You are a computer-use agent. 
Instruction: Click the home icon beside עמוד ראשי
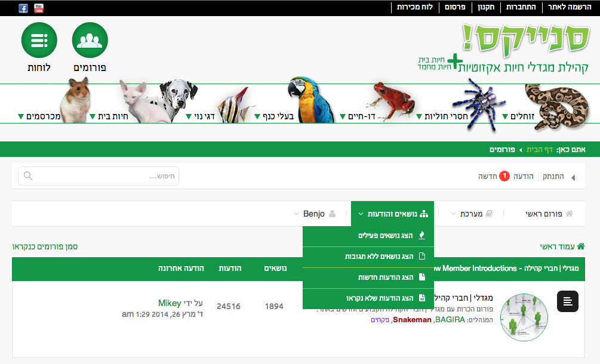tap(581, 246)
